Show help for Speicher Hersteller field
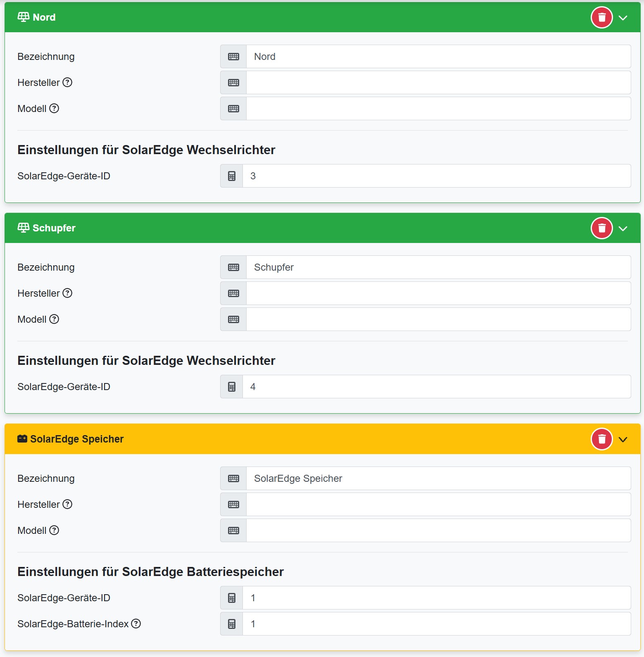The height and width of the screenshot is (657, 644). click(x=67, y=504)
